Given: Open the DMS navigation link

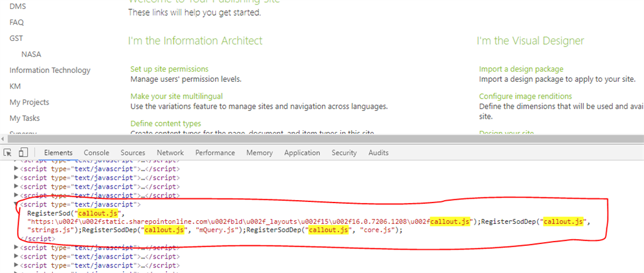Looking at the screenshot, I should pyautogui.click(x=18, y=6).
